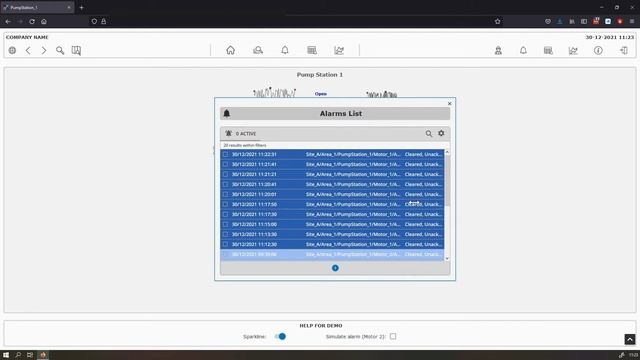The image size is (640, 360).
Task: Check the alarm row 30/12/2021 11:20:01
Action: [x=225, y=194]
